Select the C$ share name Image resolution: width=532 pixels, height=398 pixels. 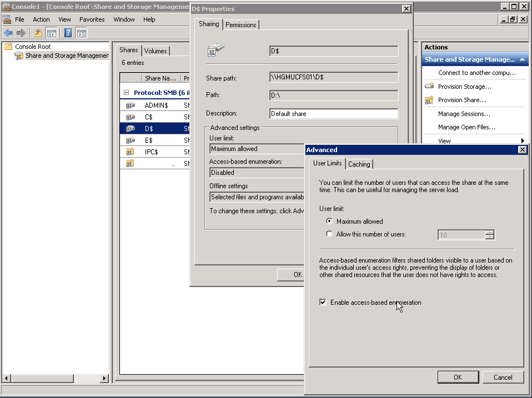[x=149, y=117]
